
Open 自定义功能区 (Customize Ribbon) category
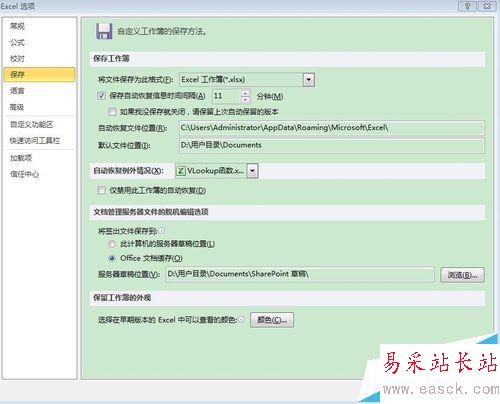[x=32, y=125]
